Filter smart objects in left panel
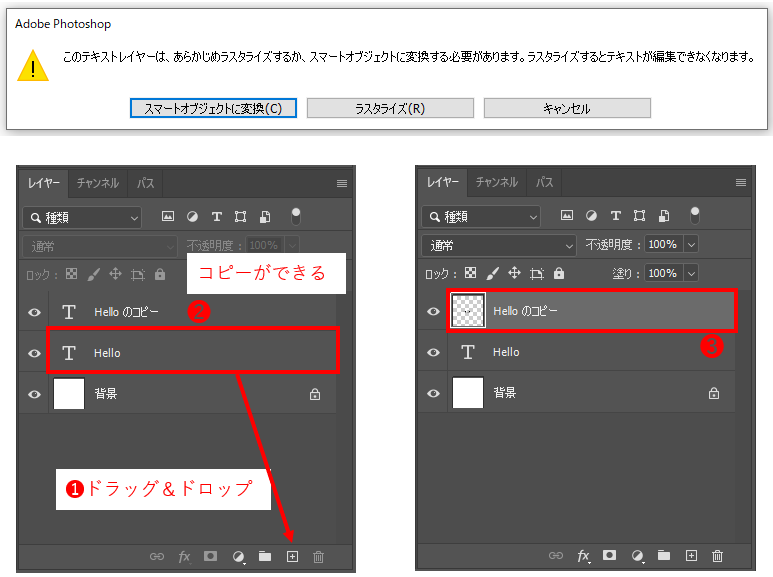This screenshot has width=773, height=577. click(265, 216)
